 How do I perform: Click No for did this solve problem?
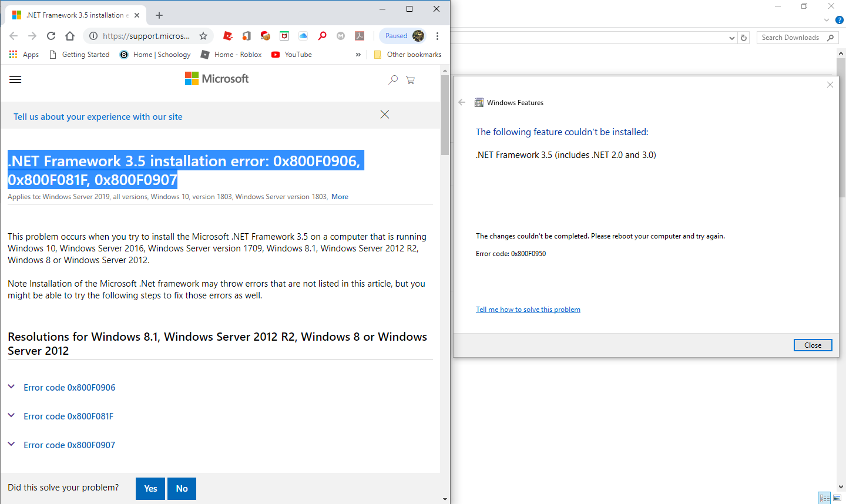(182, 489)
